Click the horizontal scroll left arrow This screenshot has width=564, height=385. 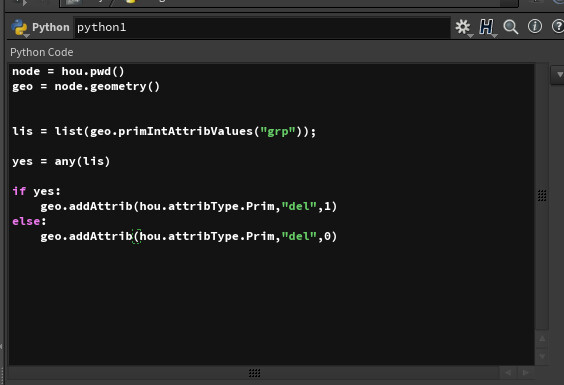click(x=508, y=372)
